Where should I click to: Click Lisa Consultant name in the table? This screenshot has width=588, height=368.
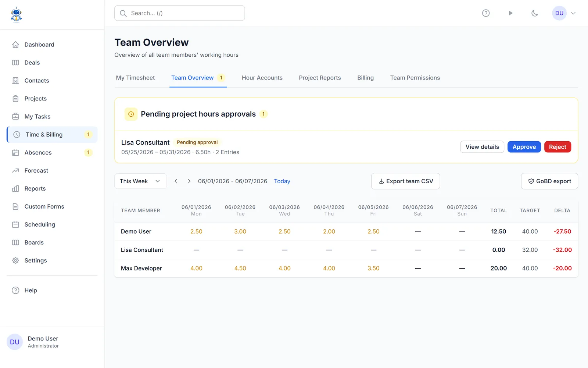(142, 250)
